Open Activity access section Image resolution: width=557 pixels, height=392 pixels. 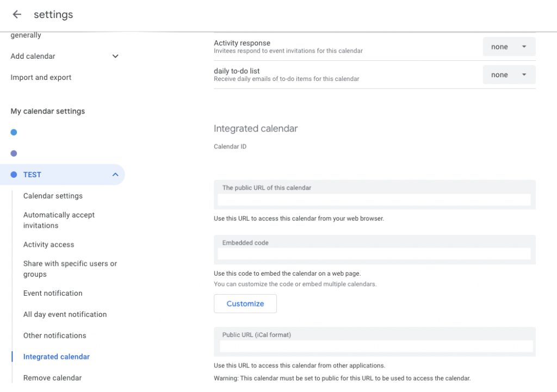[x=48, y=245]
